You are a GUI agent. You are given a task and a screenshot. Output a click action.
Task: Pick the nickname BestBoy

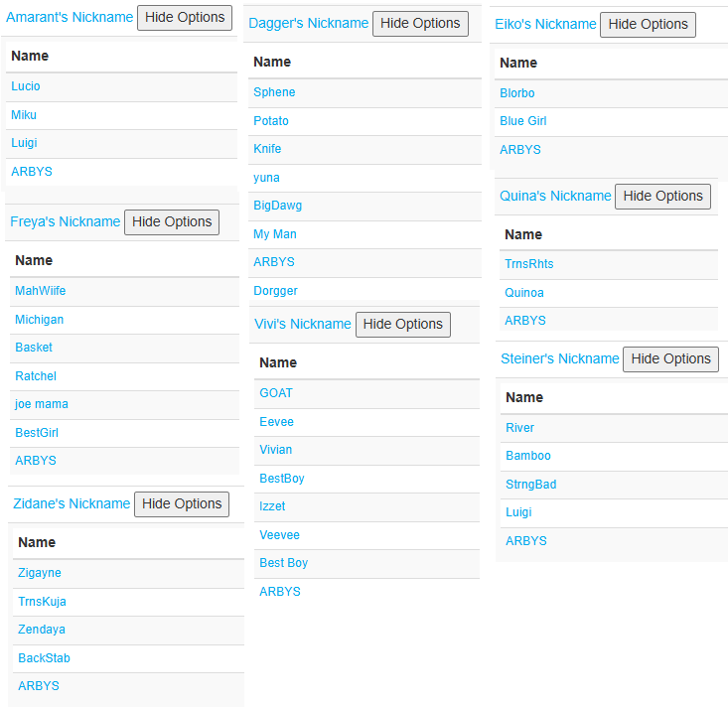pos(282,479)
